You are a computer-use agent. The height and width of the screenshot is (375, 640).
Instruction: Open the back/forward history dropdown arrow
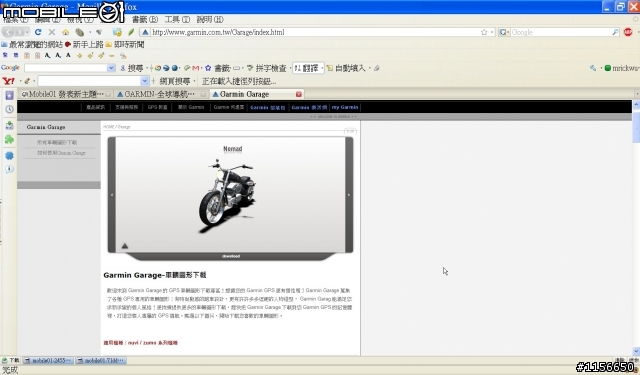coord(27,32)
